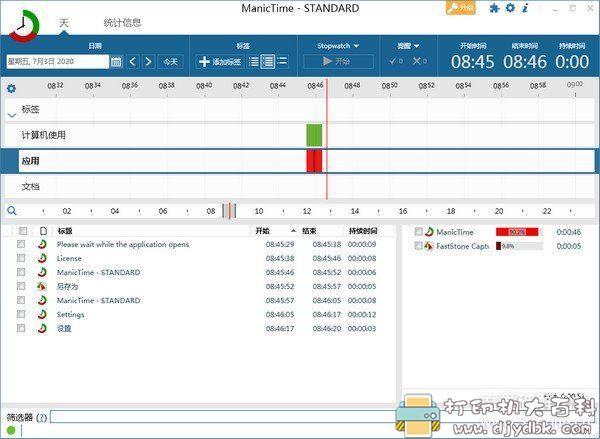Check the 'Please wait while' row checkbox
The height and width of the screenshot is (439, 600).
[21, 244]
